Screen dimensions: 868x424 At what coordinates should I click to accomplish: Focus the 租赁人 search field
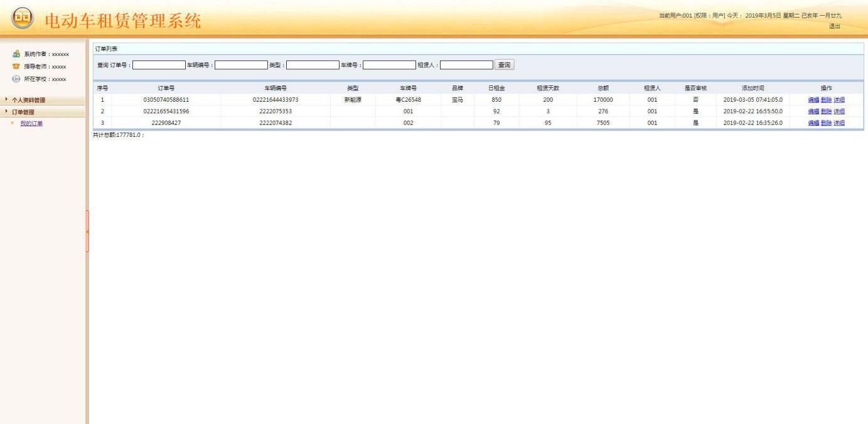[466, 65]
